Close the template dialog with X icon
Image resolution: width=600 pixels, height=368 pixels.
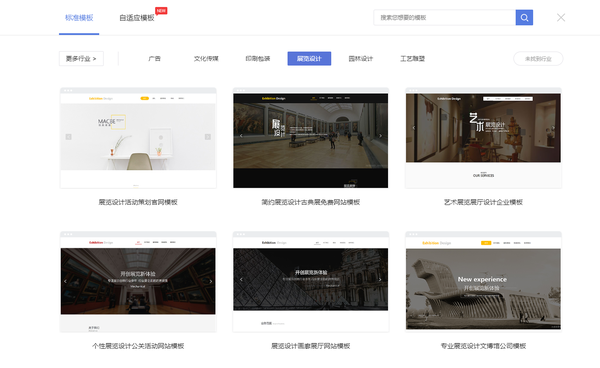pyautogui.click(x=561, y=18)
